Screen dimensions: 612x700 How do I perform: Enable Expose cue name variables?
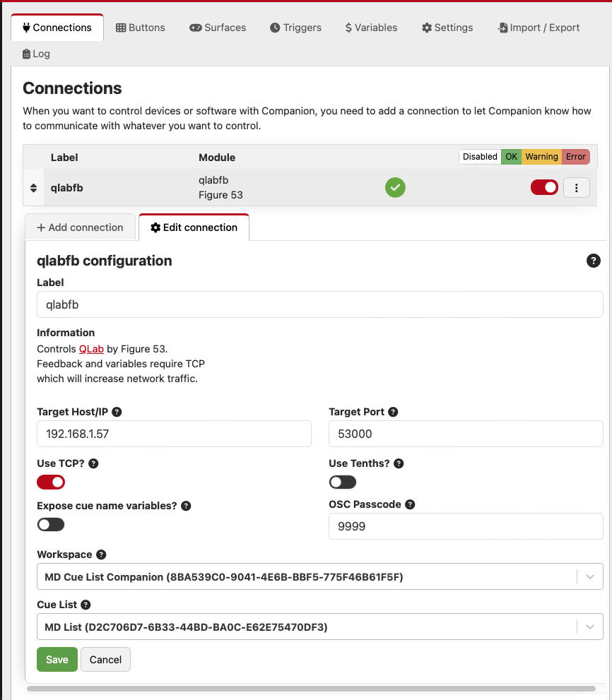(50, 524)
